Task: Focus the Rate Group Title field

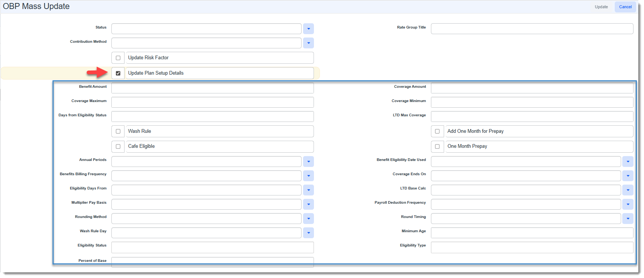Action: point(531,29)
